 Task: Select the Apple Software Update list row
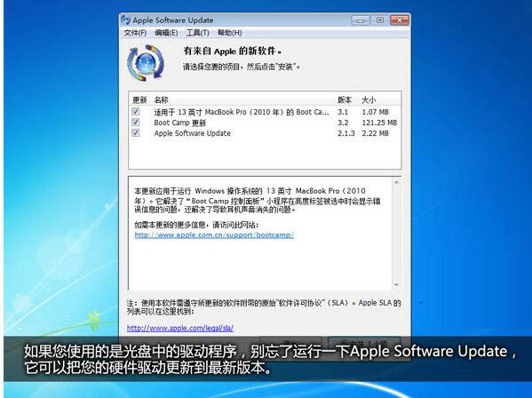click(x=265, y=133)
